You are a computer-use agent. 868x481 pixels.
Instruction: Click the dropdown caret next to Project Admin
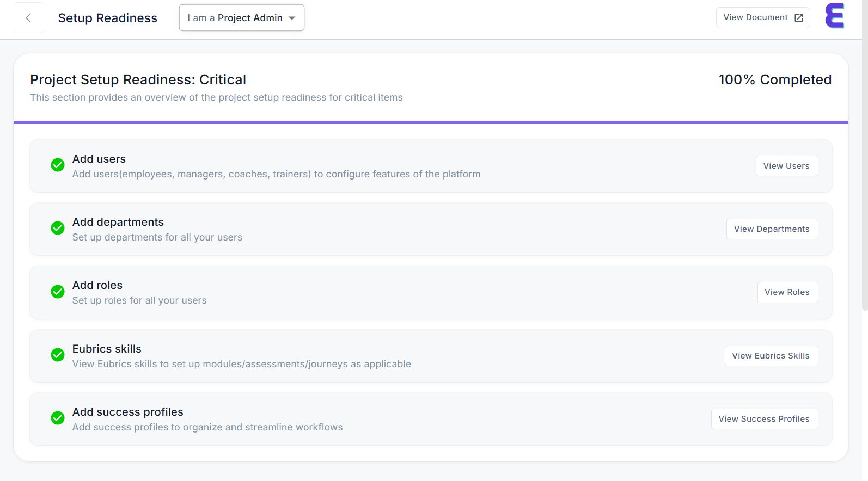292,18
